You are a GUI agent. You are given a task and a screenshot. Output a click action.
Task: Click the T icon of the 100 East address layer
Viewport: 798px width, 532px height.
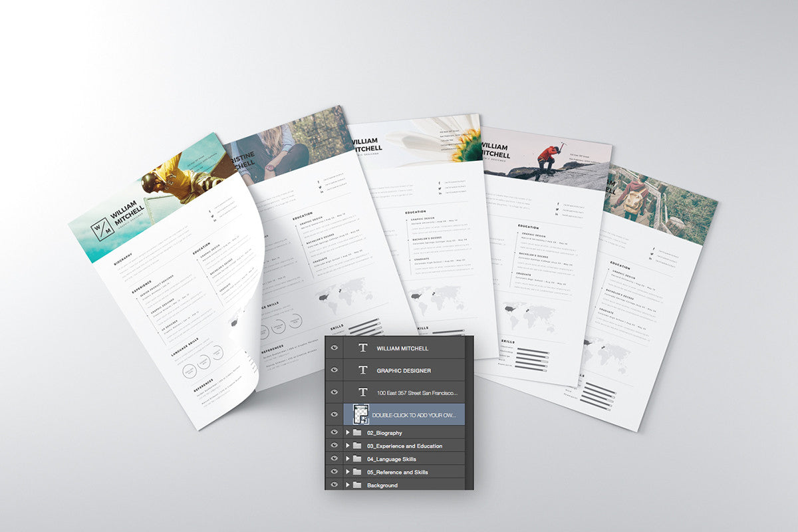(363, 392)
